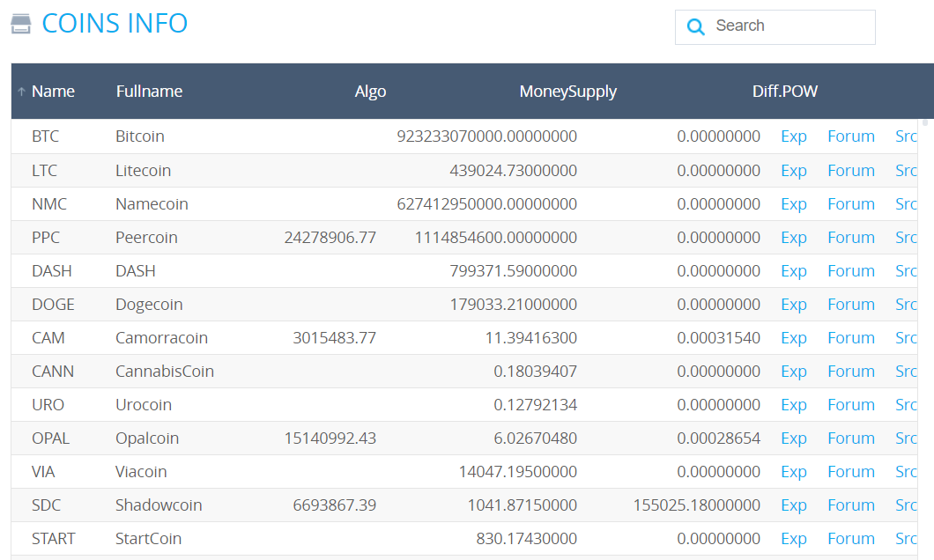Sort table by MoneySupply column

coord(567,92)
